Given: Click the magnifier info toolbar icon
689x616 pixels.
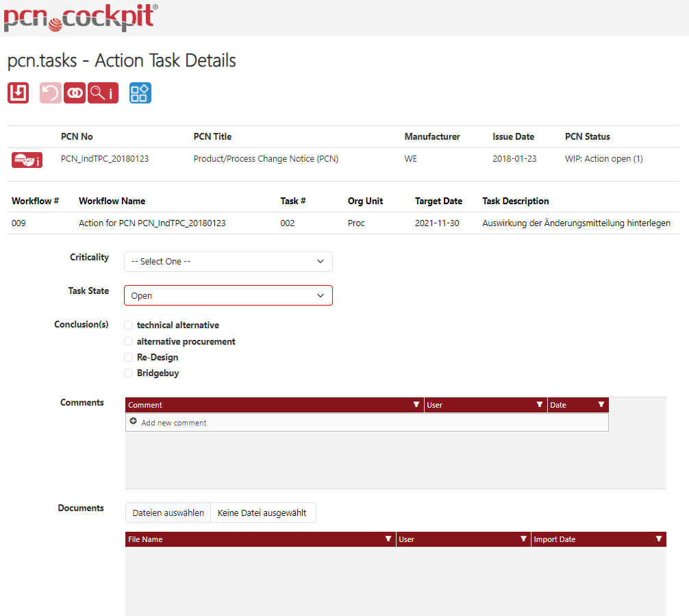Looking at the screenshot, I should [x=103, y=93].
